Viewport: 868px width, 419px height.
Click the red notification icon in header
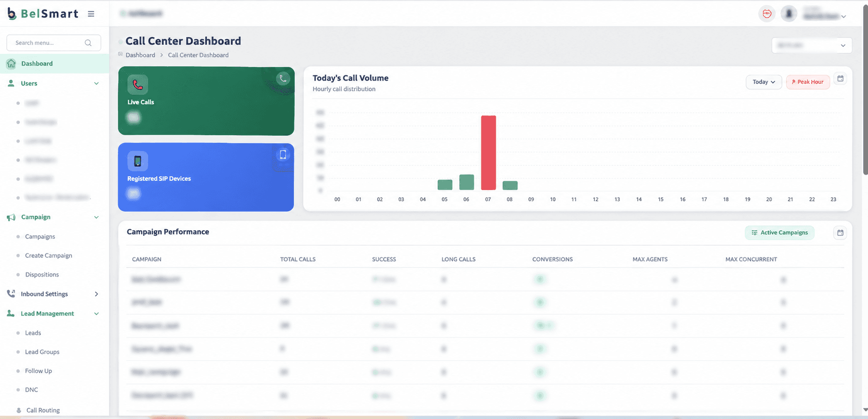click(x=767, y=14)
